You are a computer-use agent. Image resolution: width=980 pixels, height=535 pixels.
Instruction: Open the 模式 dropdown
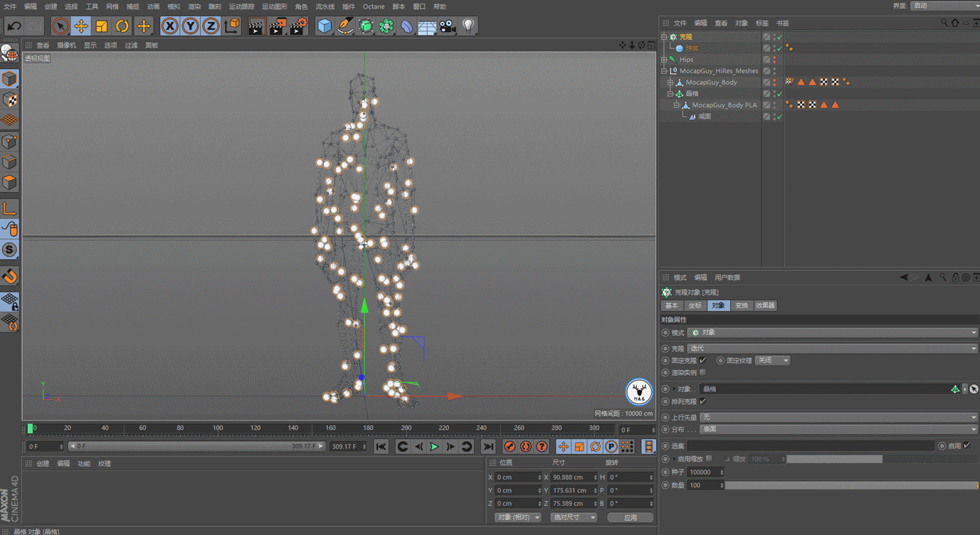coord(833,332)
